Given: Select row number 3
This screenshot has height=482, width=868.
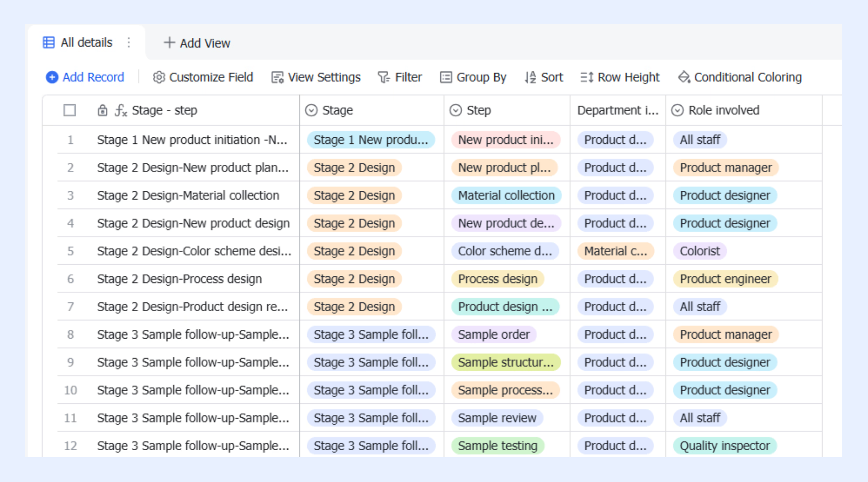Looking at the screenshot, I should (x=70, y=195).
